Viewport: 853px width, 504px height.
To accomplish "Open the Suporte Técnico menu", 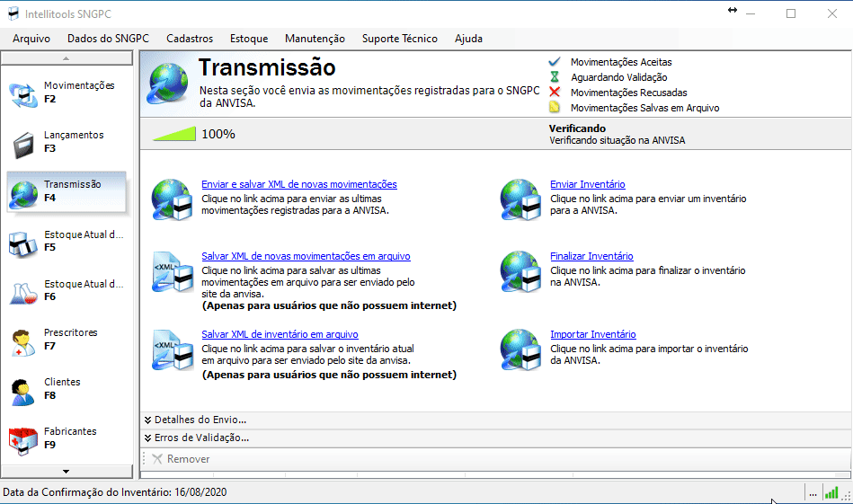I will click(x=400, y=39).
